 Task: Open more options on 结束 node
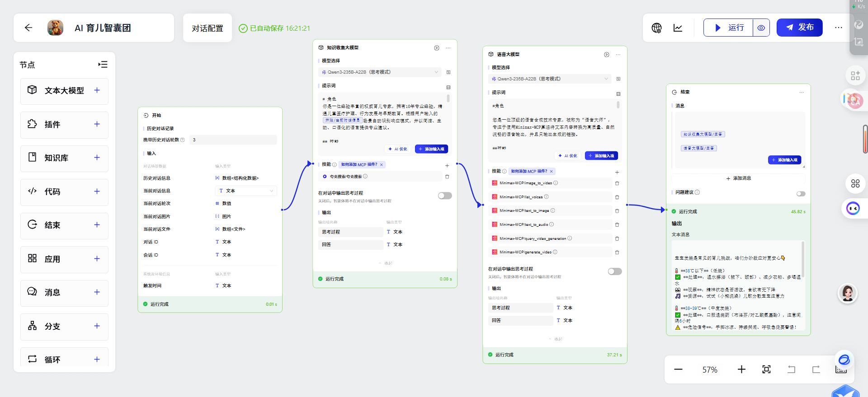click(x=802, y=92)
